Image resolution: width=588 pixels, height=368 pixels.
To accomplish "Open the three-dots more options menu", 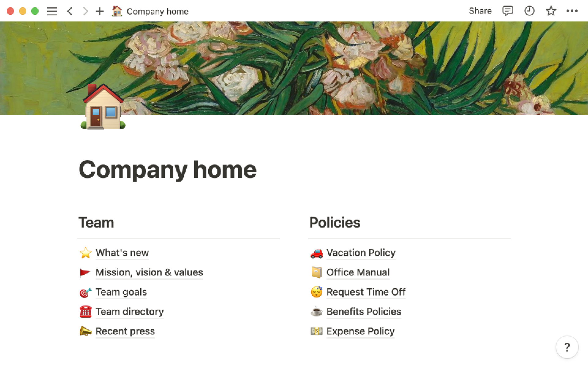I will click(x=572, y=11).
